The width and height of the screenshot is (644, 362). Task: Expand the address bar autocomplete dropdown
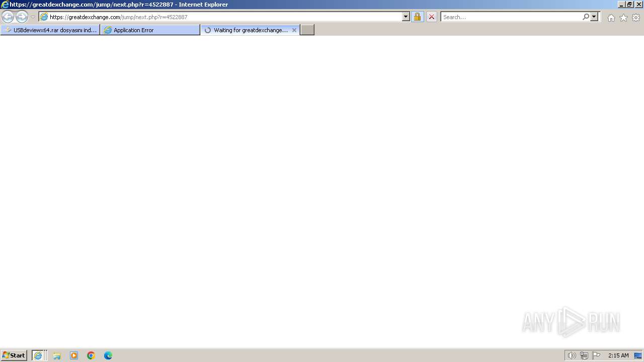[406, 17]
